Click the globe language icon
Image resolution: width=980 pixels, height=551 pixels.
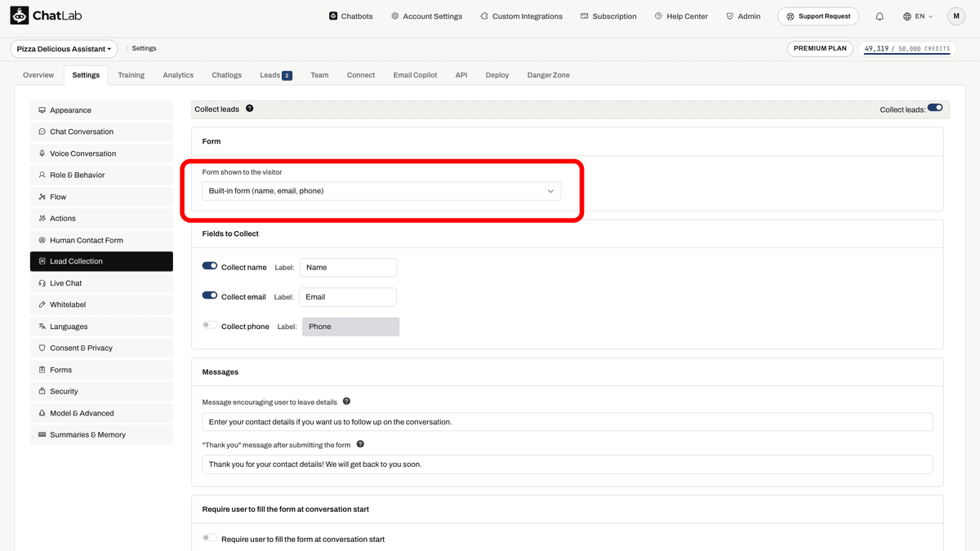(x=907, y=16)
